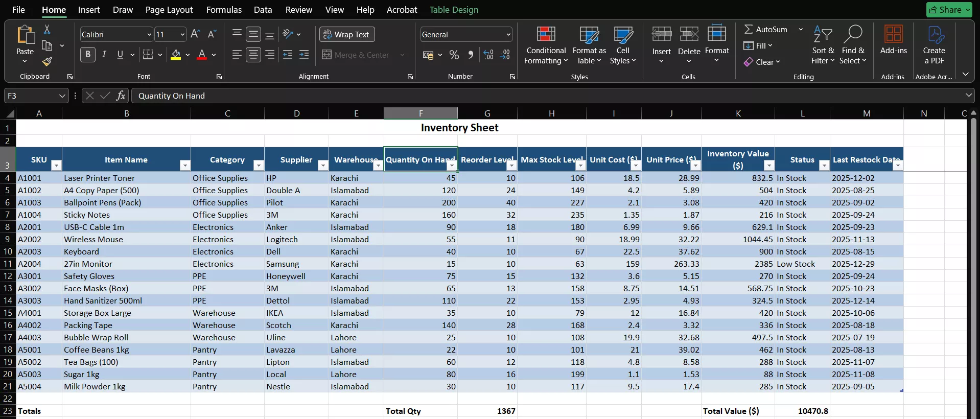Click the Name Box showing F3
Image resolution: width=980 pixels, height=419 pixels.
point(31,96)
